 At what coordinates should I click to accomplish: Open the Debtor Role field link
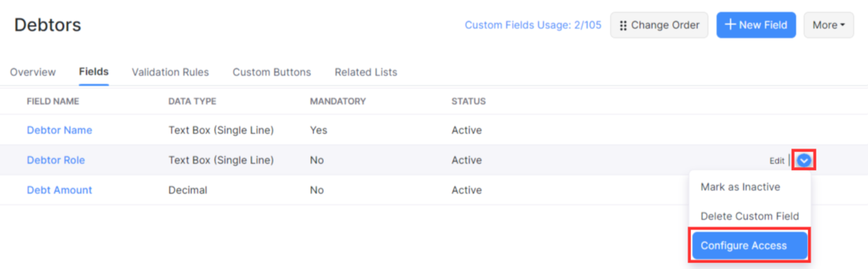tap(55, 160)
